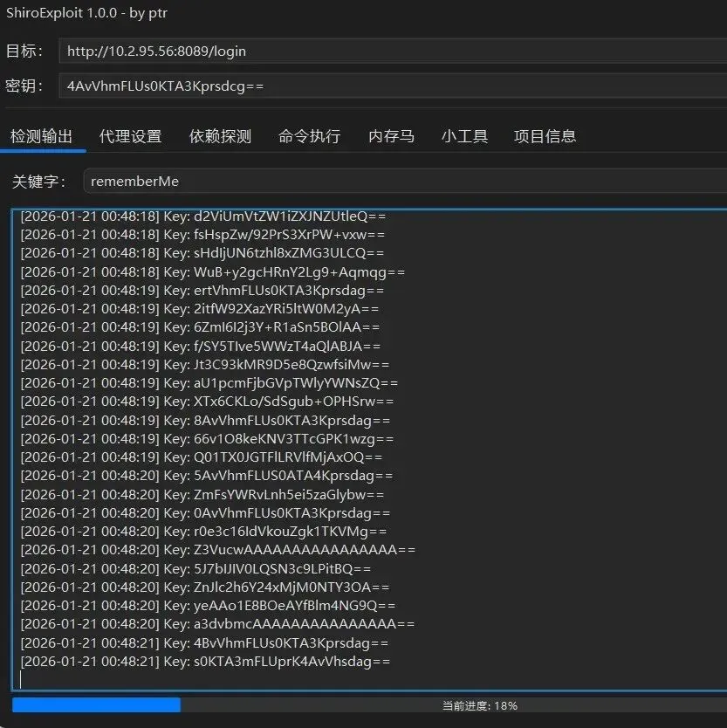
Task: Select the 命令执行 tab
Action: click(309, 136)
